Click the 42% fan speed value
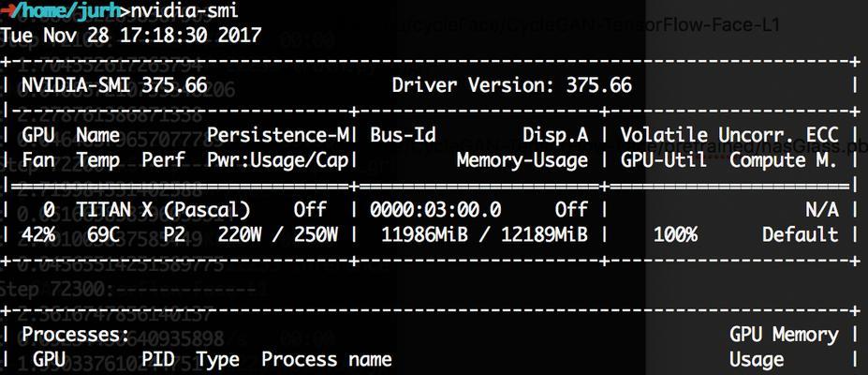 click(38, 235)
